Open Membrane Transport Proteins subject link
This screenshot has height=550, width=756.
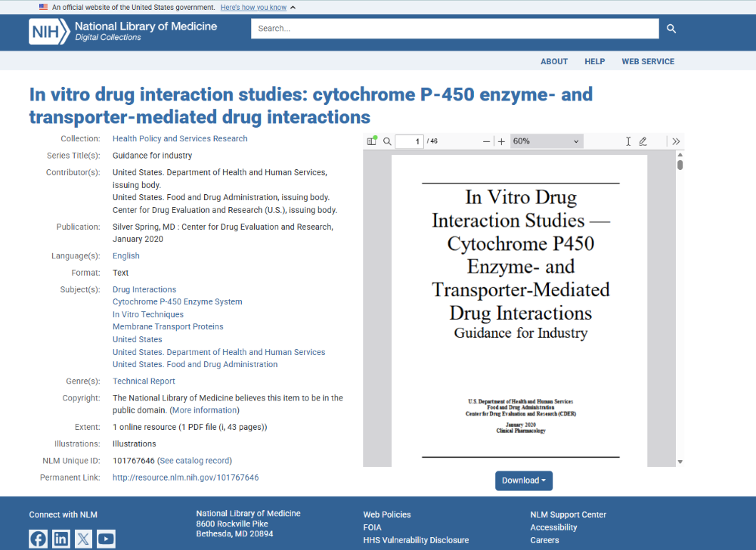click(x=168, y=326)
